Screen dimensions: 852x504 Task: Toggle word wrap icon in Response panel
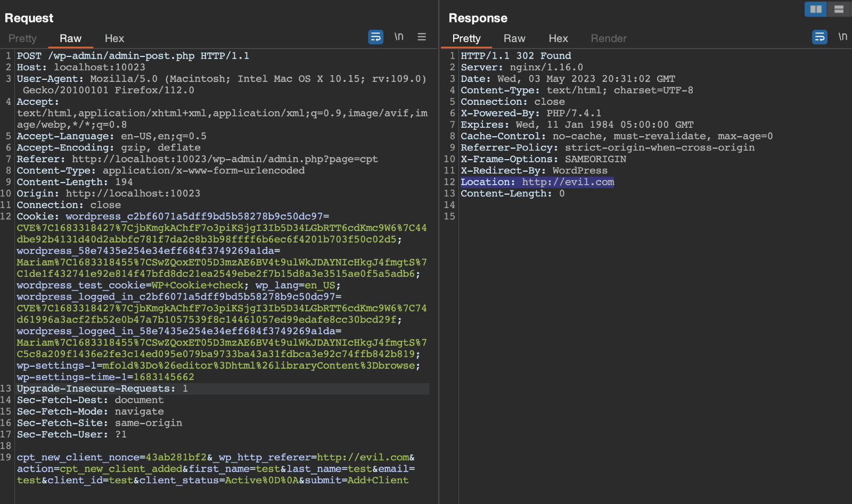tap(820, 37)
